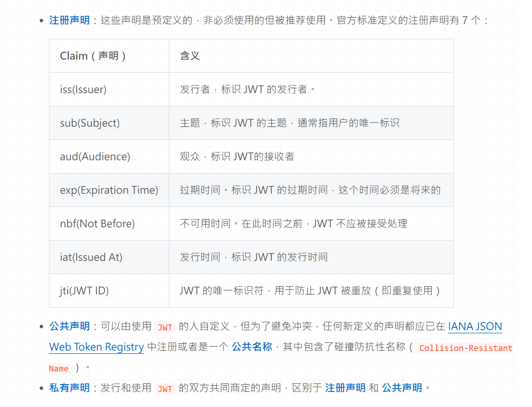The image size is (532, 407).
Task: Click the JWT code tag after 可以由使用
Action: 165,328
